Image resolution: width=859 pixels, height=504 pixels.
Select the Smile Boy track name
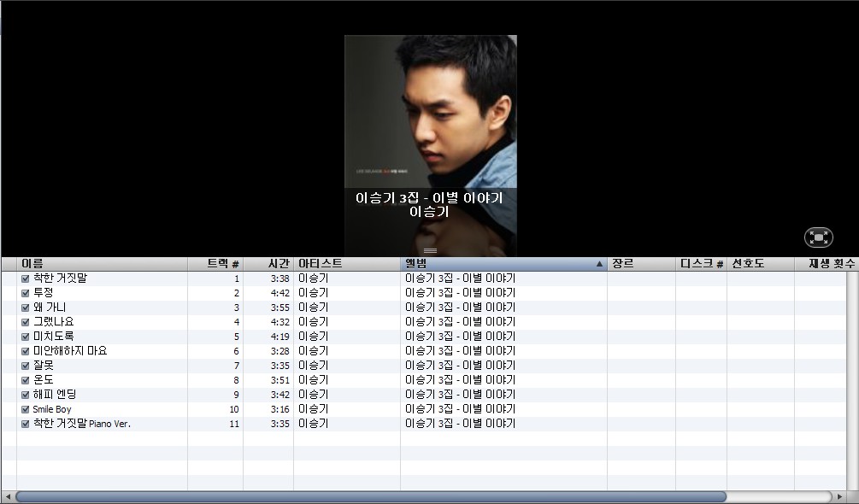point(52,409)
